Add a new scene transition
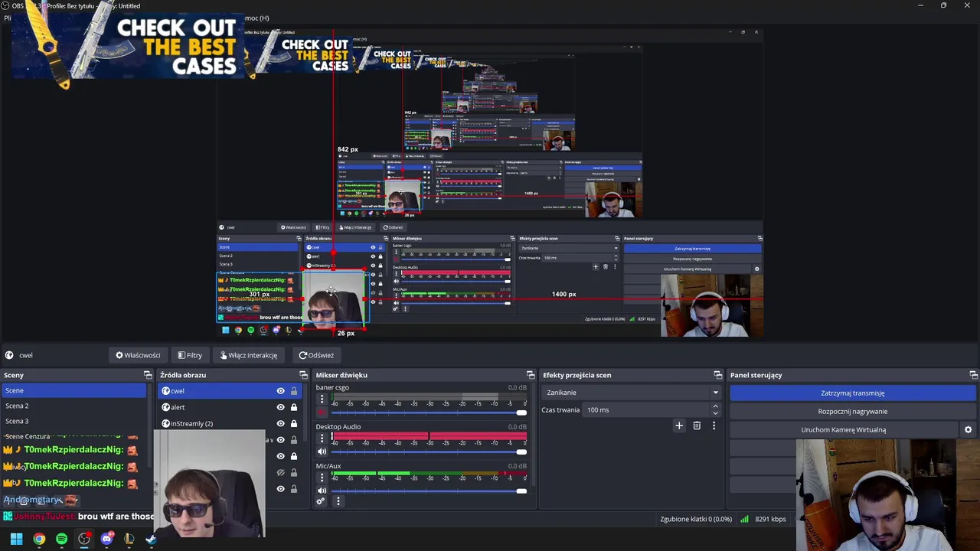 (679, 425)
